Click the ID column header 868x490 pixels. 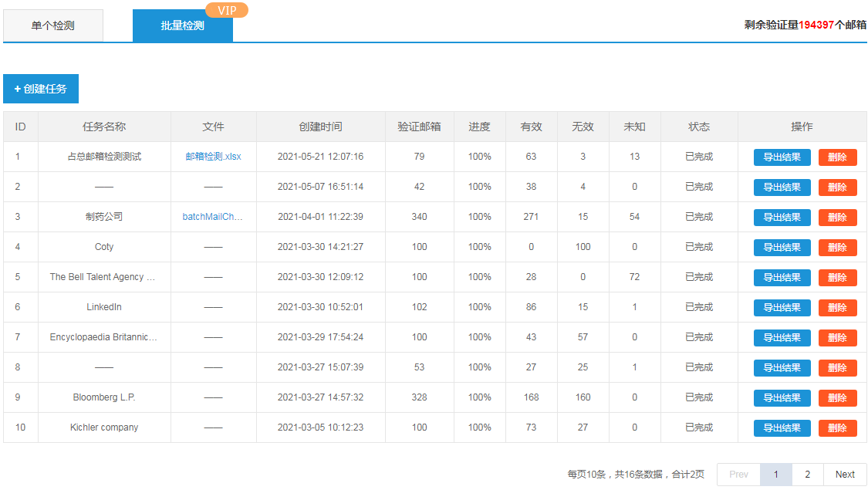(21, 127)
